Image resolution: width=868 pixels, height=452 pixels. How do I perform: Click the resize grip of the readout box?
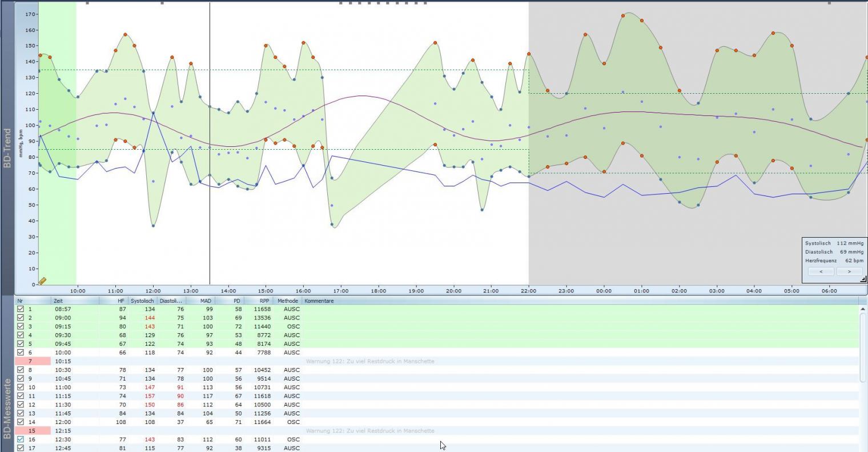point(863,279)
